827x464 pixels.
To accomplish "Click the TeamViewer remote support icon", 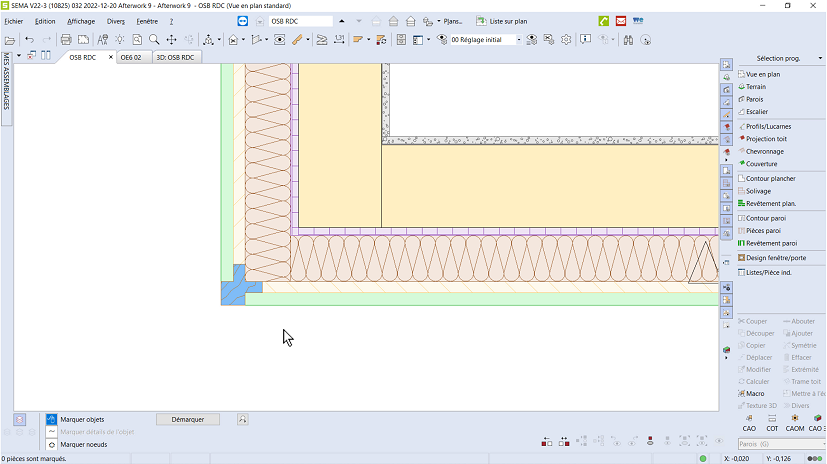I will (x=245, y=20).
